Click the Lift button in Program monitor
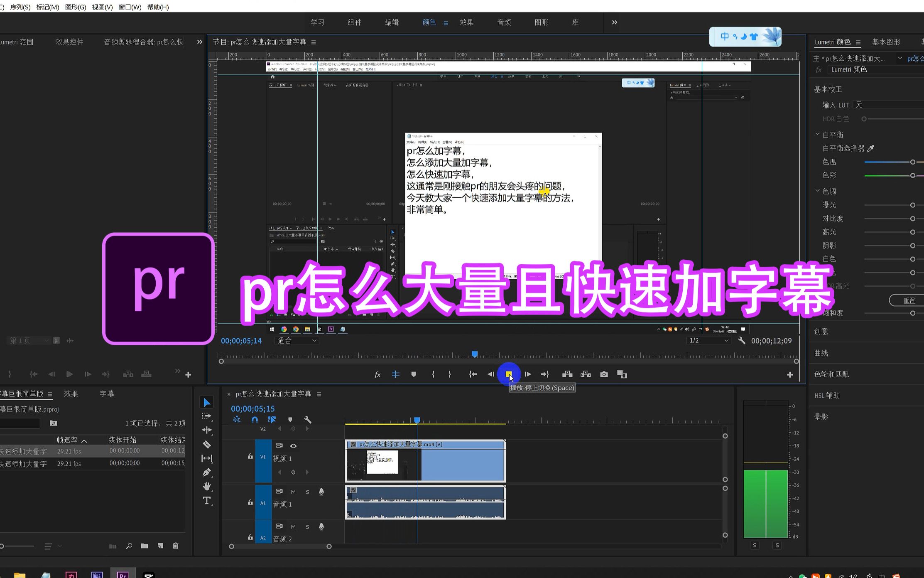 coord(567,374)
